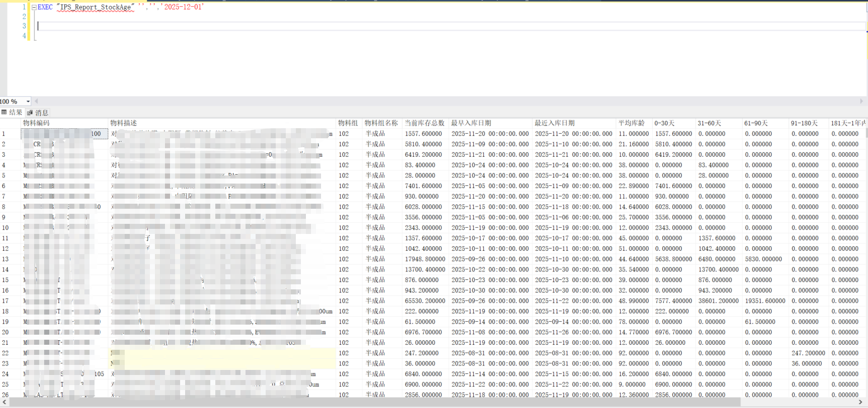The width and height of the screenshot is (868, 408).
Task: Switch to the 结果 results tab
Action: [12, 112]
